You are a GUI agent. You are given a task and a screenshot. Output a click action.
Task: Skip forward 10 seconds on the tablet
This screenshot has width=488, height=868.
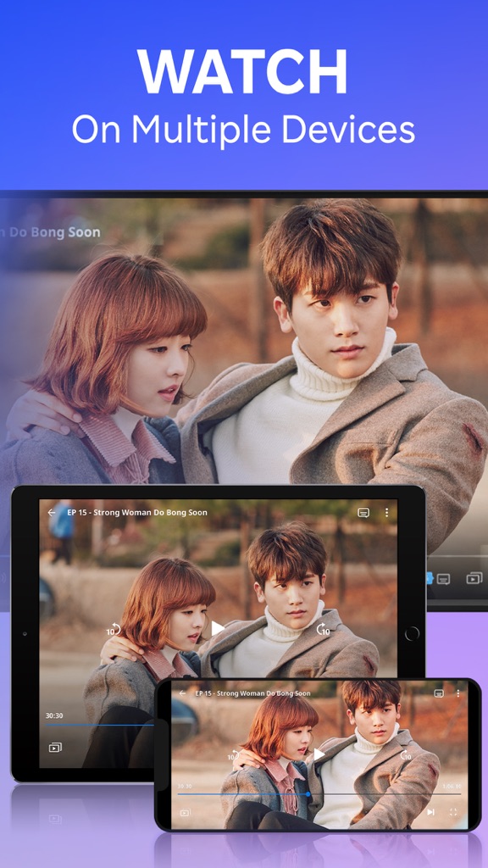pyautogui.click(x=323, y=629)
